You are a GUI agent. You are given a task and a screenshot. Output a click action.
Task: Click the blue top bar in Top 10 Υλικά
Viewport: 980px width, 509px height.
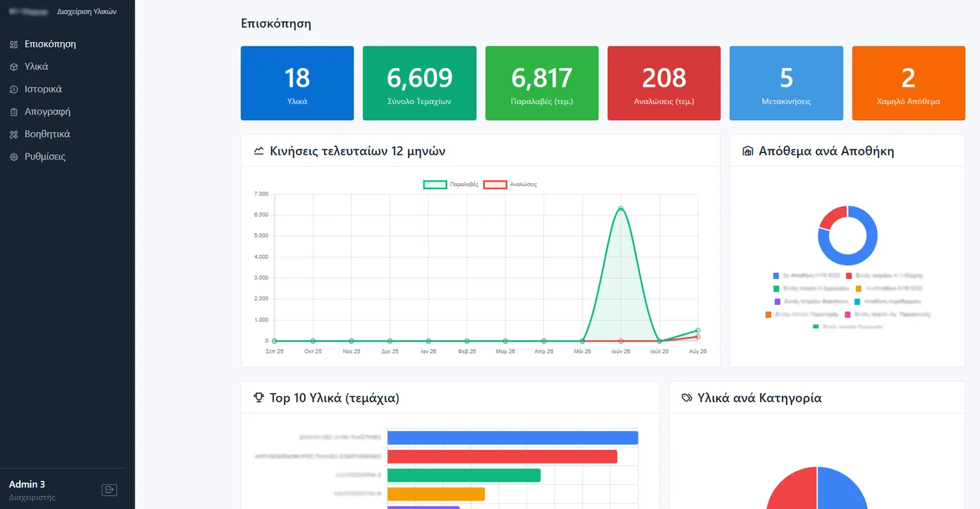[x=513, y=438]
